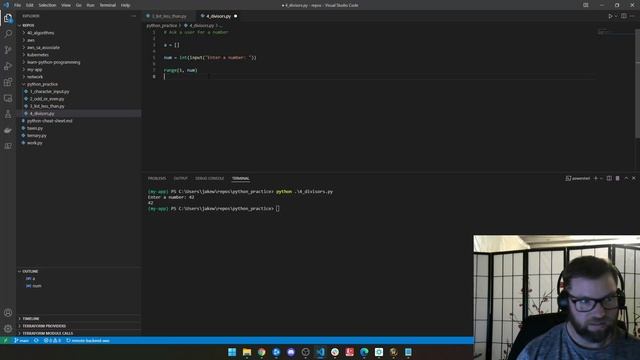
Task: Open the Selection menu
Action: coord(47,5)
